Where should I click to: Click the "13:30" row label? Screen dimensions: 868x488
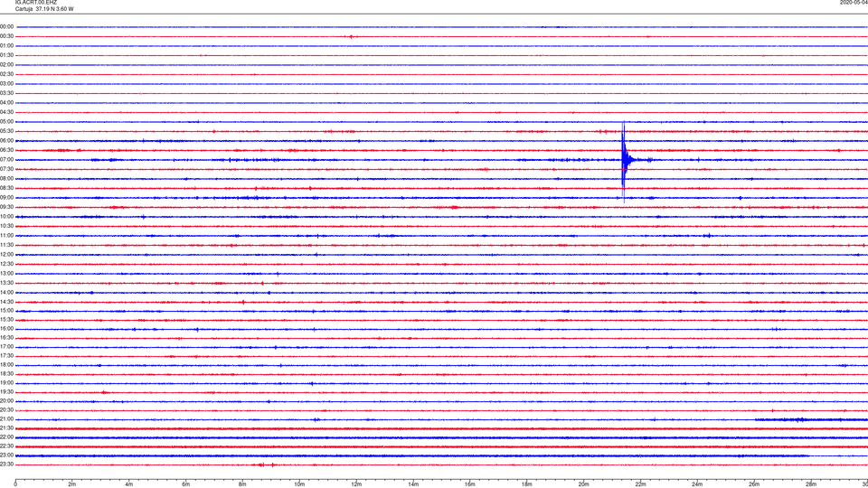[6, 283]
